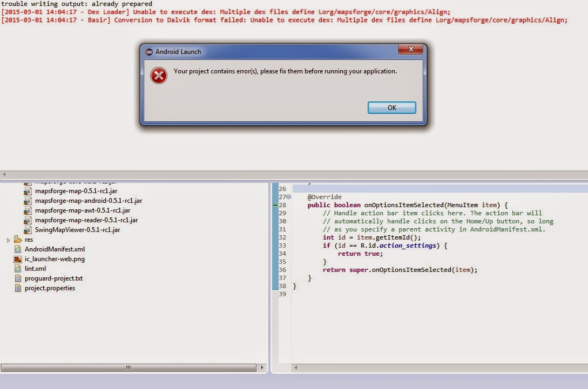Image resolution: width=588 pixels, height=389 pixels.
Task: Click 'return super.onOptionsItemSelected(item);' line
Action: [x=400, y=270]
